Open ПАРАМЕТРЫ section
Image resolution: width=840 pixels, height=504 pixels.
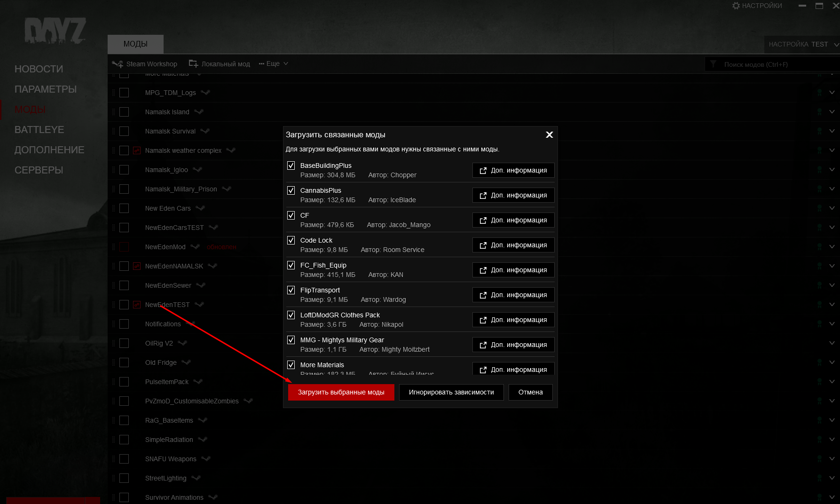click(x=46, y=89)
